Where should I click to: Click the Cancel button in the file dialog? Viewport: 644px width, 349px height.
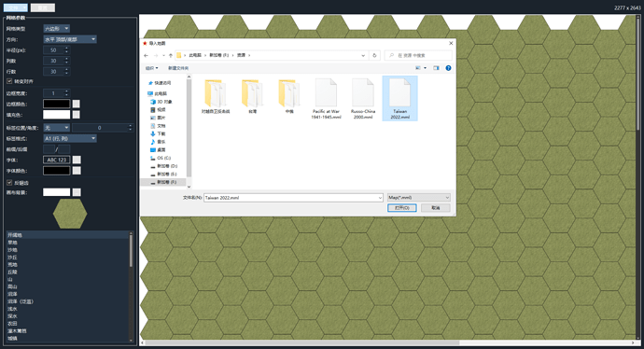point(435,208)
